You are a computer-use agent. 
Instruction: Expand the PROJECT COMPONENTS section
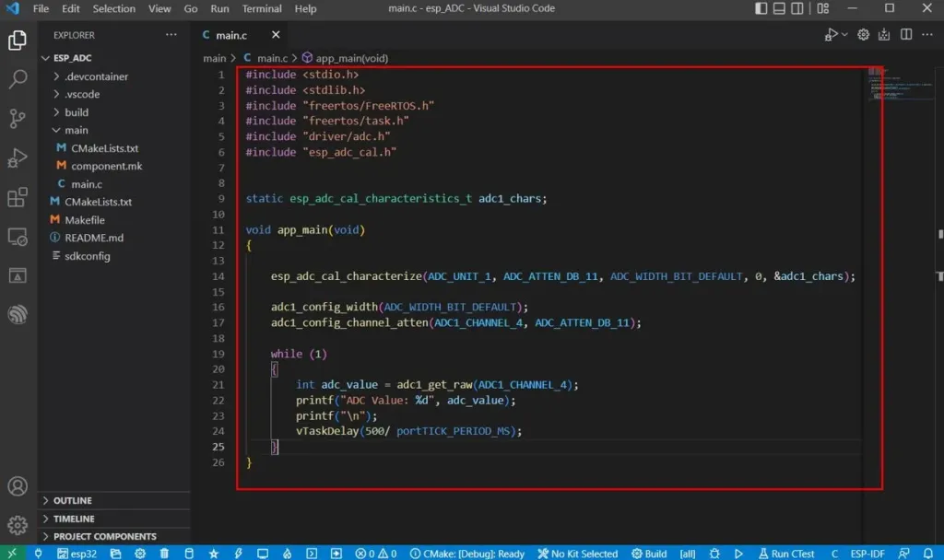click(114, 537)
